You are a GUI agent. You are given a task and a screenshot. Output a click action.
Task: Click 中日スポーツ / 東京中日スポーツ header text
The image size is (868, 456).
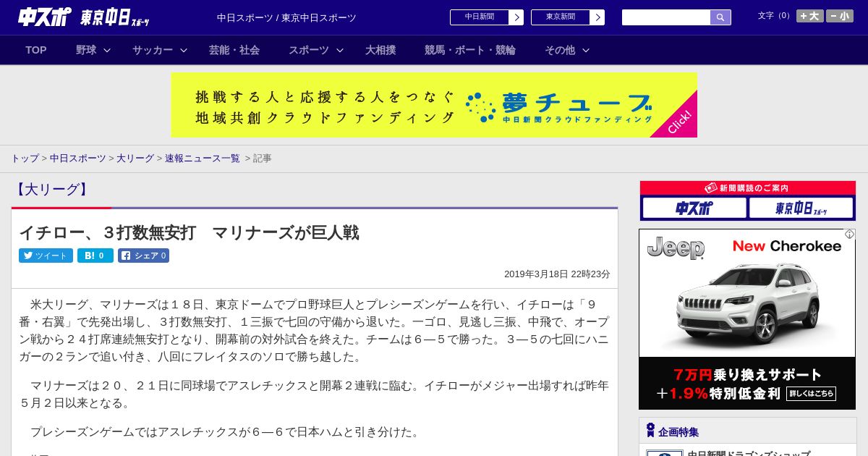tap(286, 17)
